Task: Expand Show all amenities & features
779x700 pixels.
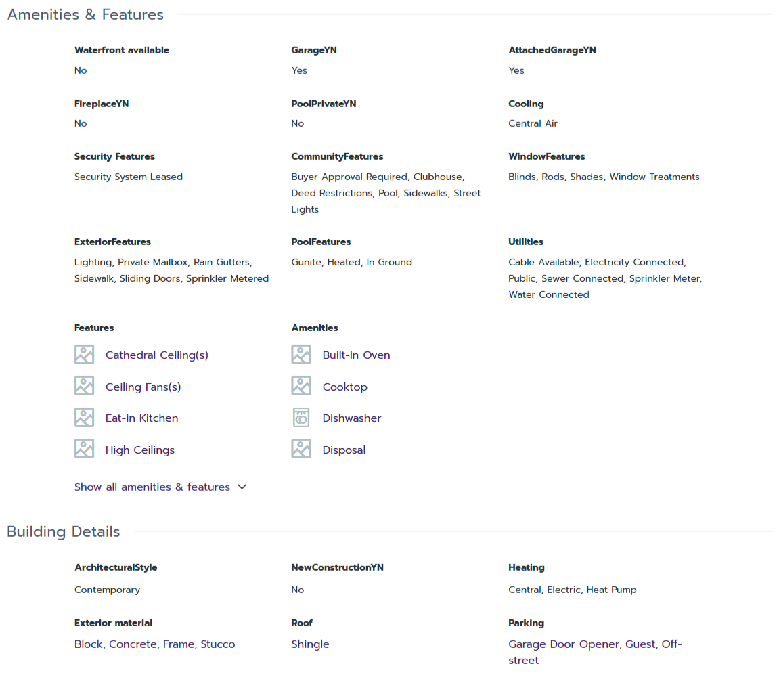Action: 152,487
